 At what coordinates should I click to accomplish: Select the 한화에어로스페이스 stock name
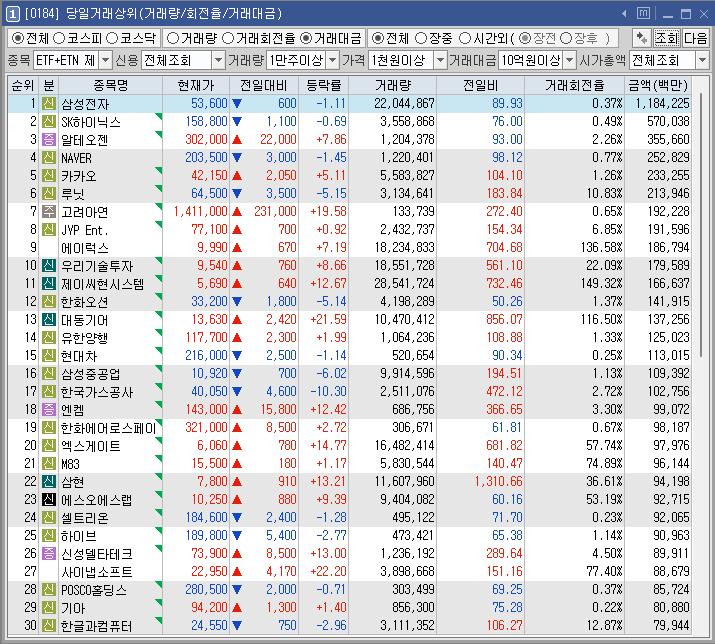coord(109,428)
